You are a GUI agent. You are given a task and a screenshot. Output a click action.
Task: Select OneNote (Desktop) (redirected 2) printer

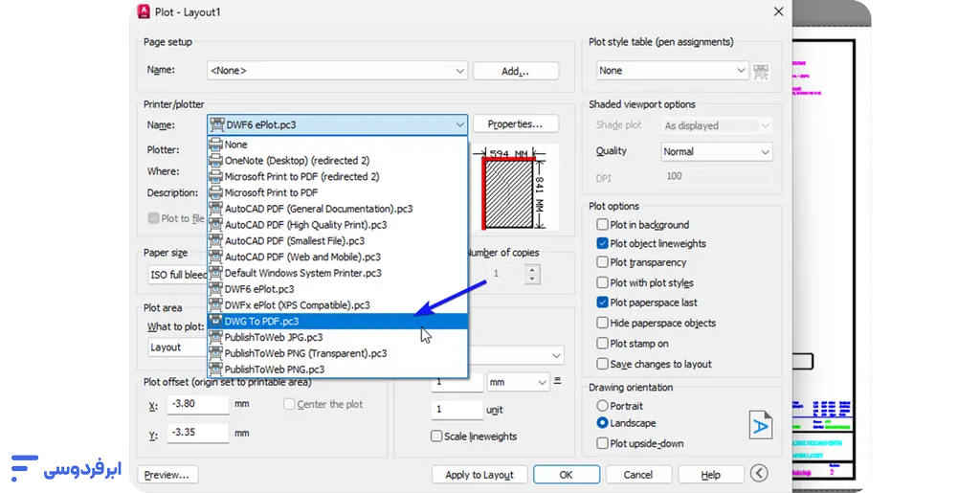pos(338,161)
